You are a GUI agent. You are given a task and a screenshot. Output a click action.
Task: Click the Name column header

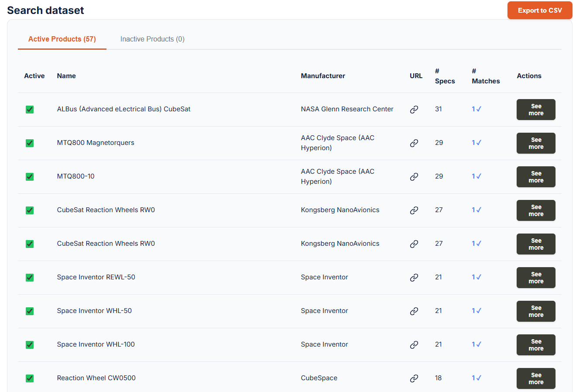point(66,76)
